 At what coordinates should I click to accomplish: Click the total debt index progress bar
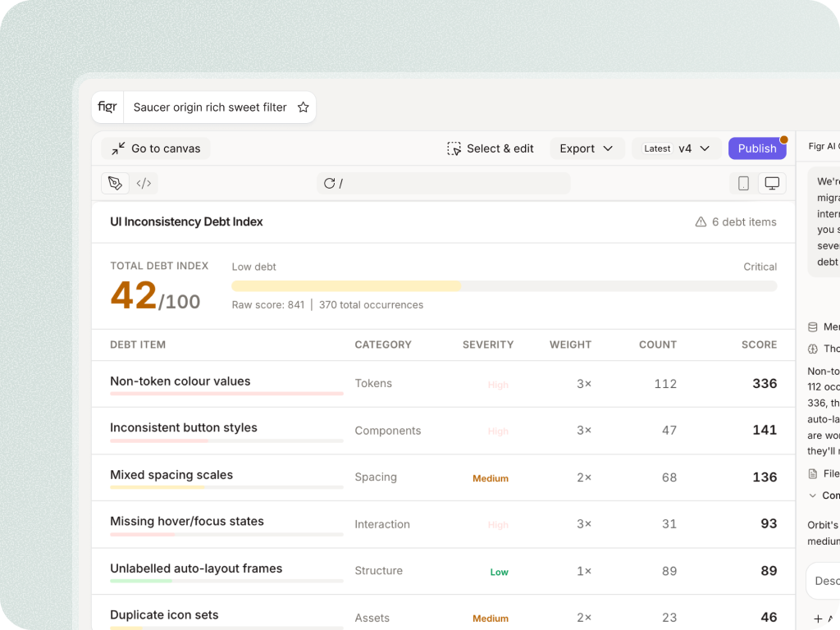tap(504, 286)
